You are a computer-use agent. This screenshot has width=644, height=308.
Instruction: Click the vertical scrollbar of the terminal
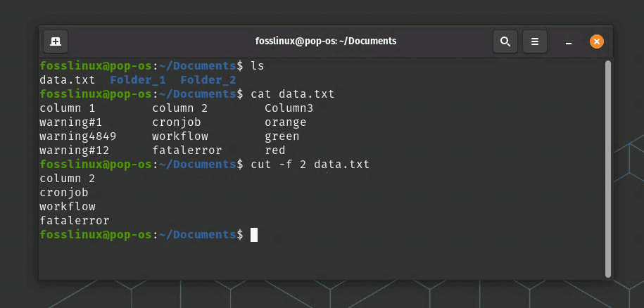pyautogui.click(x=607, y=167)
